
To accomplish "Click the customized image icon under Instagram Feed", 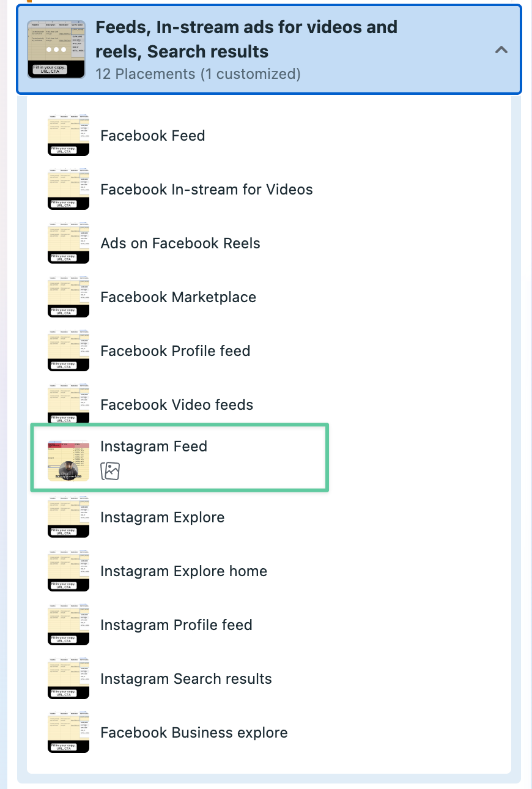I will click(x=110, y=471).
